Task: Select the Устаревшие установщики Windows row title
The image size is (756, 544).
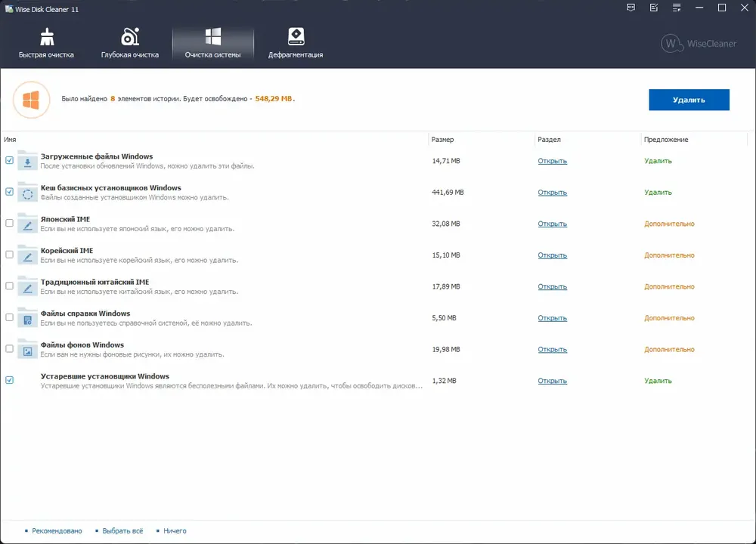Action: tap(104, 376)
